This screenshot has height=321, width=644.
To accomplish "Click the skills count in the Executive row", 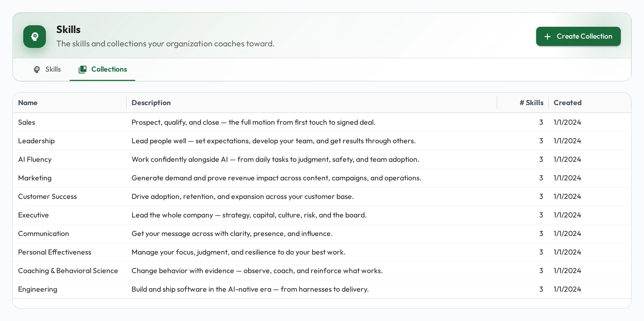I will 541,215.
